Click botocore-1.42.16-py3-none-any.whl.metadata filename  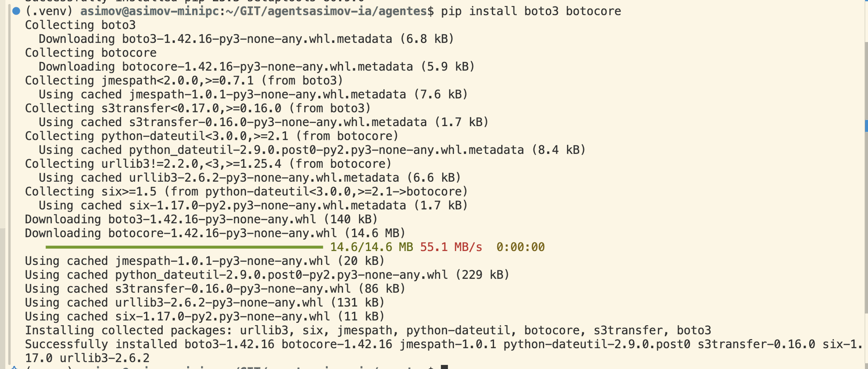point(267,66)
